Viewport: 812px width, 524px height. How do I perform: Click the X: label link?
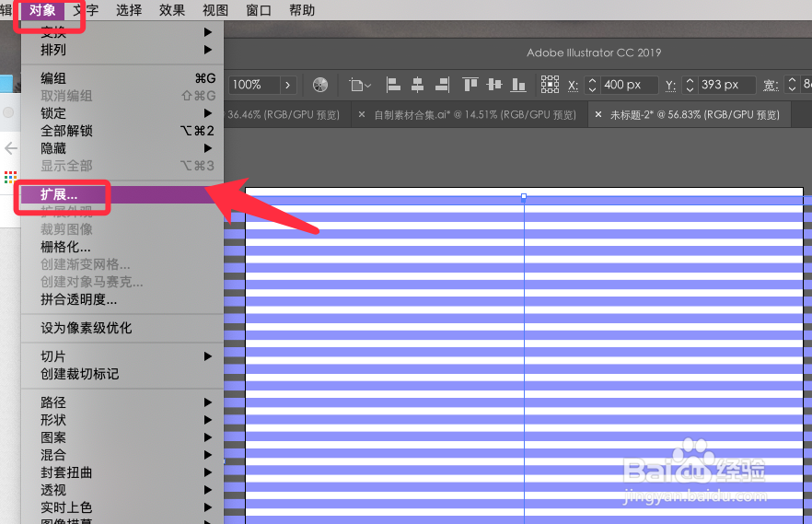tap(573, 86)
